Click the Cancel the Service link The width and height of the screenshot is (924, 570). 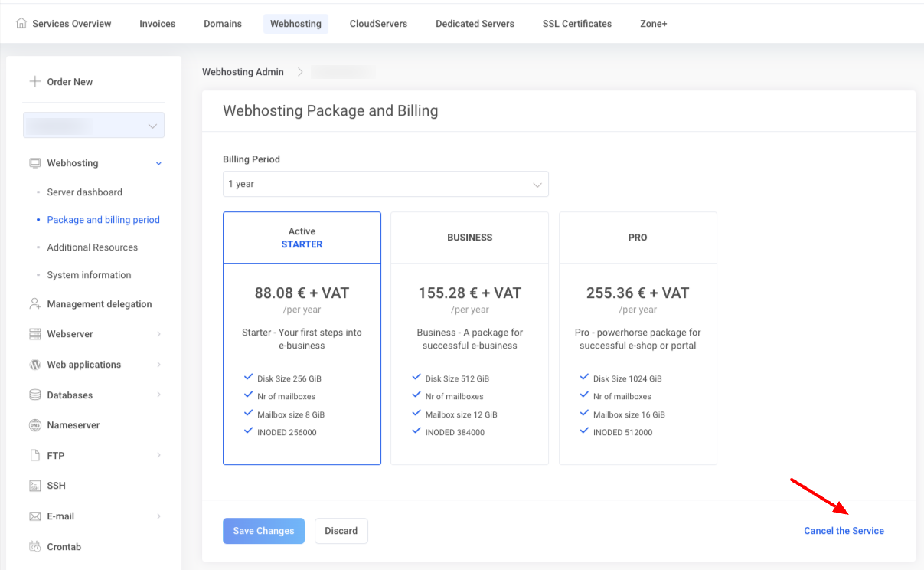[844, 531]
